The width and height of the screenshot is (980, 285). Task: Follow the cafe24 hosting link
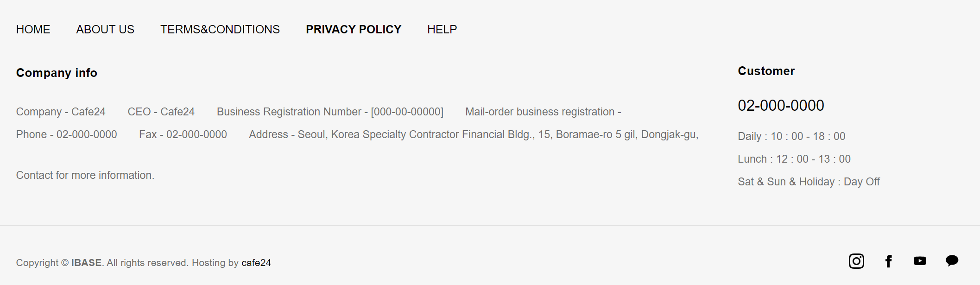coord(256,263)
